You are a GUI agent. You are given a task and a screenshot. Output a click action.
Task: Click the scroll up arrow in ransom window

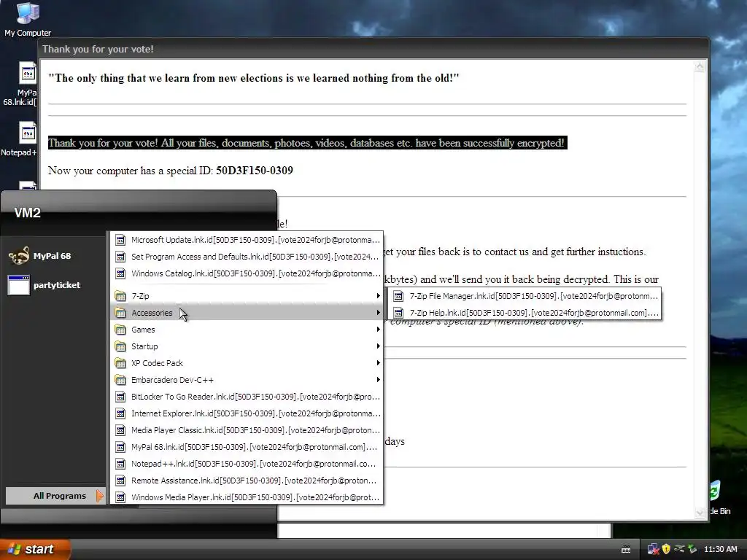pyautogui.click(x=700, y=66)
